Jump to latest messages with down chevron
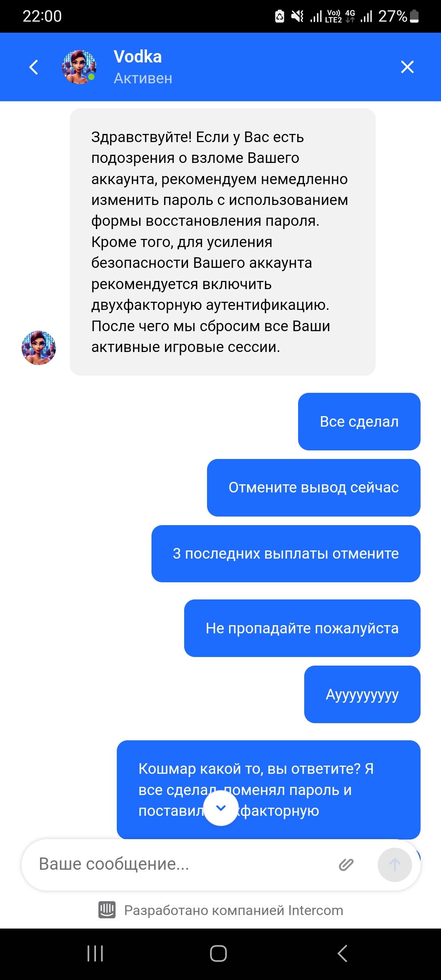 [x=221, y=808]
